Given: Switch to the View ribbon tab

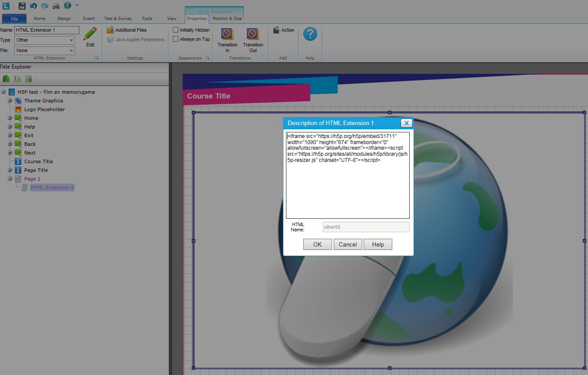Looking at the screenshot, I should tap(172, 19).
